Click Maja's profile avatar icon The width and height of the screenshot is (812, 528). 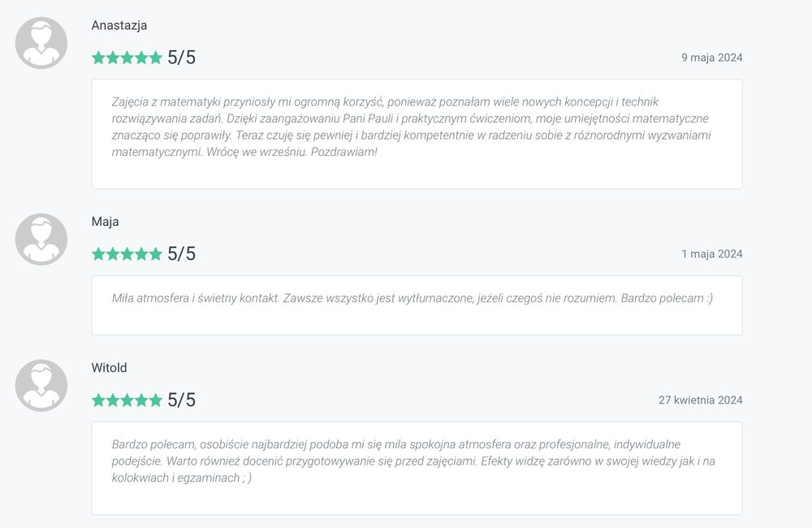(41, 239)
